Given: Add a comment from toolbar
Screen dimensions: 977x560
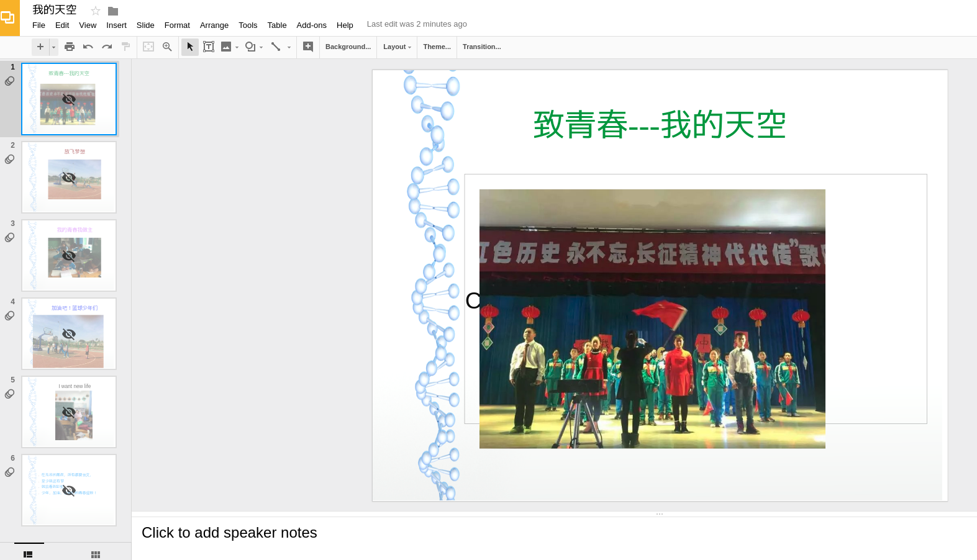Looking at the screenshot, I should pyautogui.click(x=308, y=47).
